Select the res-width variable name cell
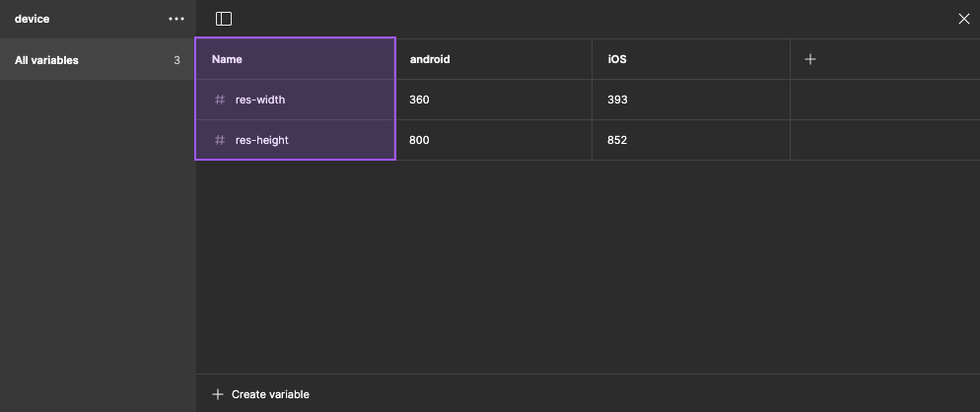The height and width of the screenshot is (412, 980). 260,100
